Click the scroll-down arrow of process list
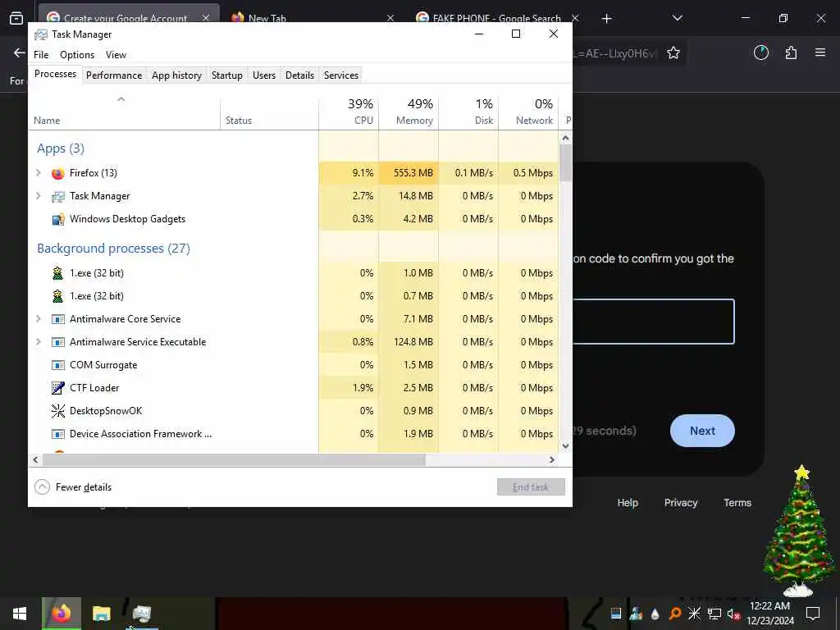The width and height of the screenshot is (840, 630). pyautogui.click(x=566, y=445)
